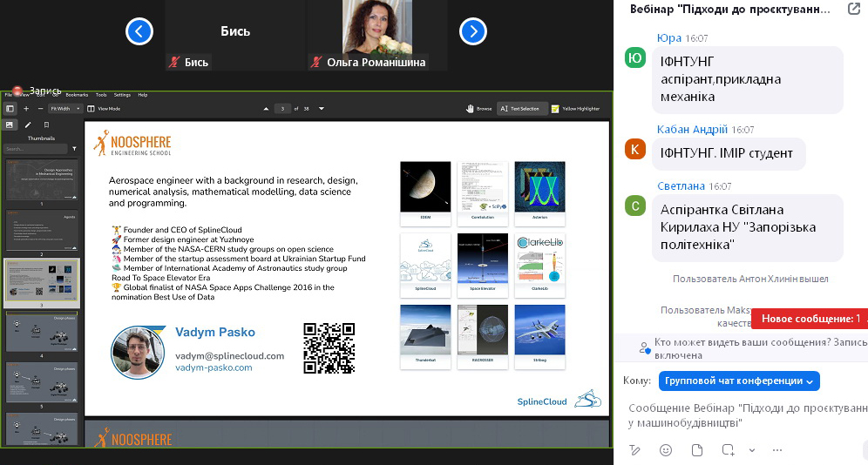
Task: Open the emoji picker in chat
Action: [666, 450]
